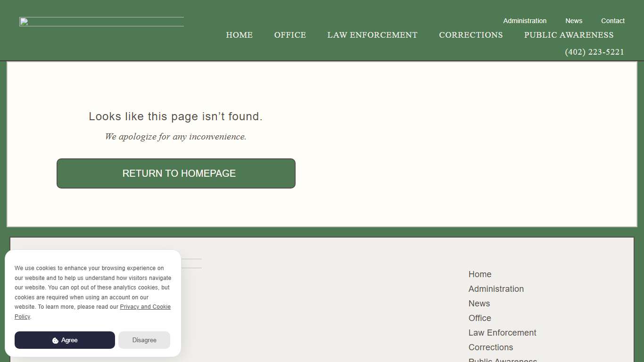The width and height of the screenshot is (644, 362).
Task: Open the Privacy and Cookie Policy link
Action: tap(145, 306)
